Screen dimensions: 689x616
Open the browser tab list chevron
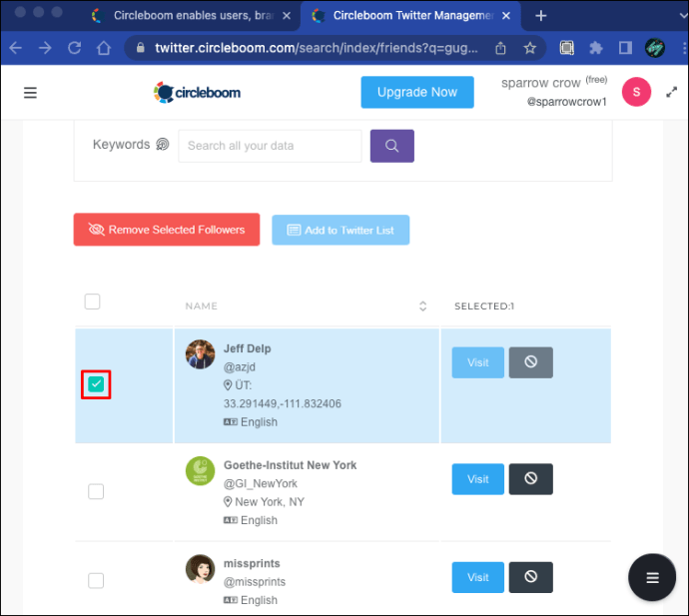point(683,16)
